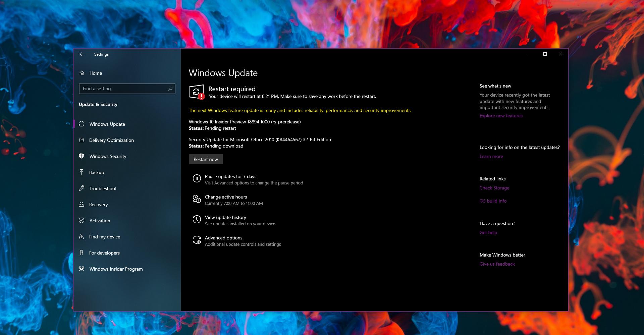Click the Backup arrow icon

pos(82,172)
